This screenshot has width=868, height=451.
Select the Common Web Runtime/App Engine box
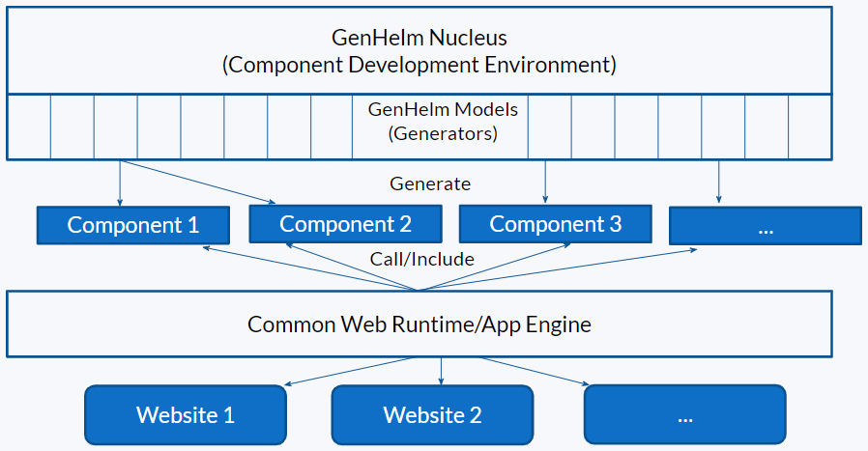[x=419, y=324]
